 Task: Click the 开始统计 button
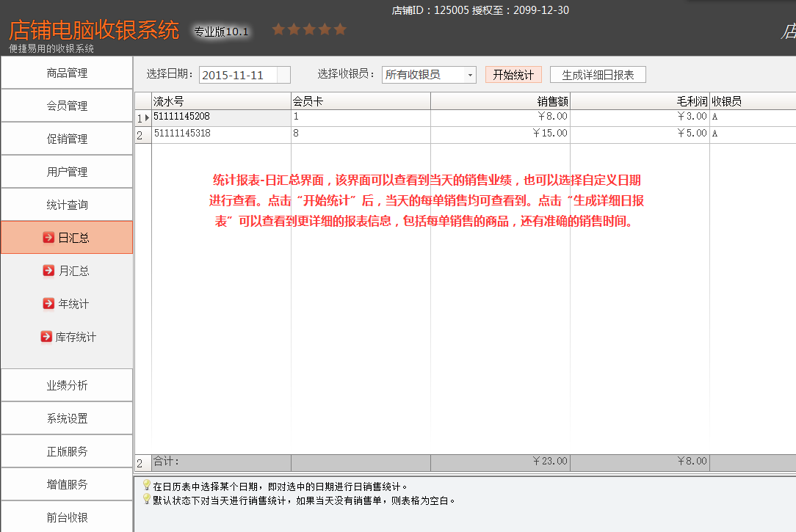pyautogui.click(x=513, y=75)
